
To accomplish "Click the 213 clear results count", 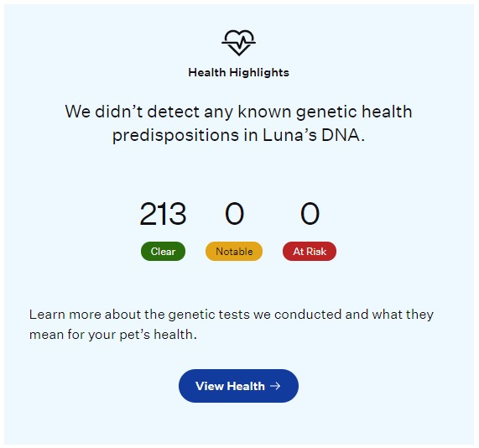I will 163,214.
